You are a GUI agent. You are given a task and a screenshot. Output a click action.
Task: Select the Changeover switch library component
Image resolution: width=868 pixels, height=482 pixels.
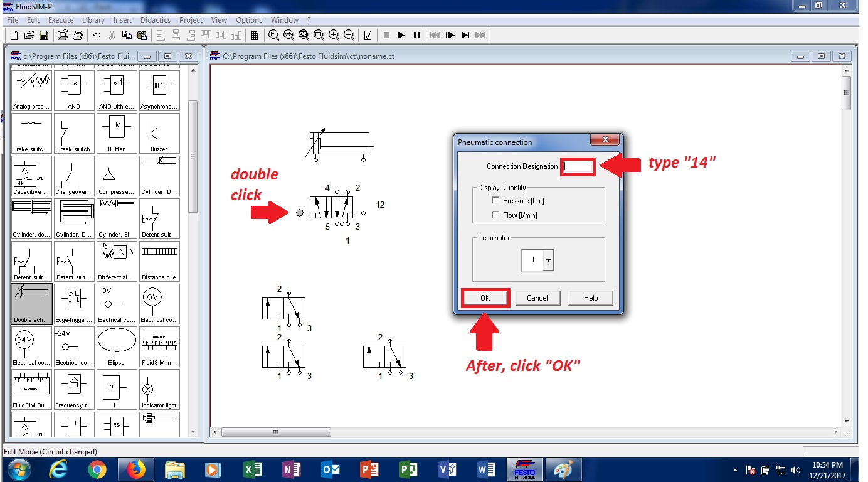tap(74, 176)
